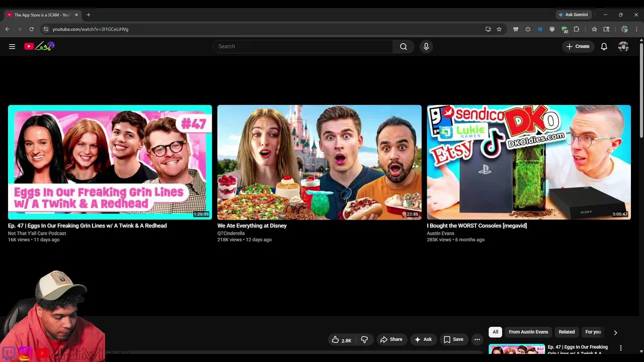
Task: Open the YouTube account avatar menu
Action: point(623,46)
